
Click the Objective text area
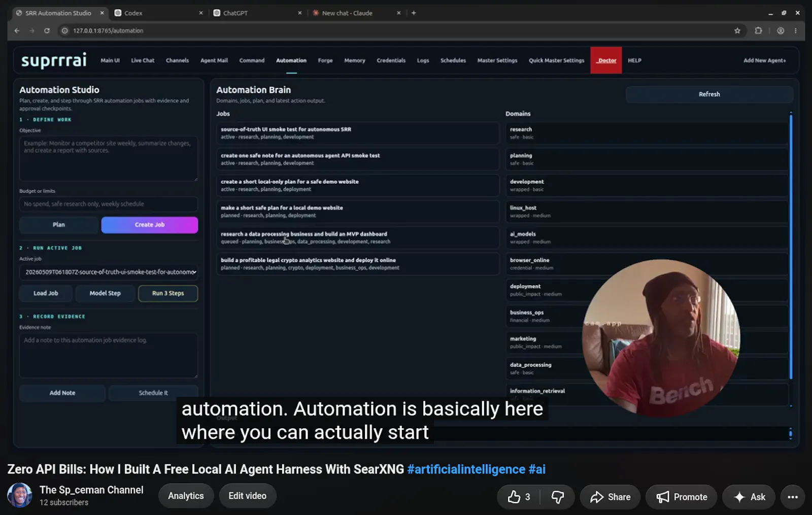(109, 158)
